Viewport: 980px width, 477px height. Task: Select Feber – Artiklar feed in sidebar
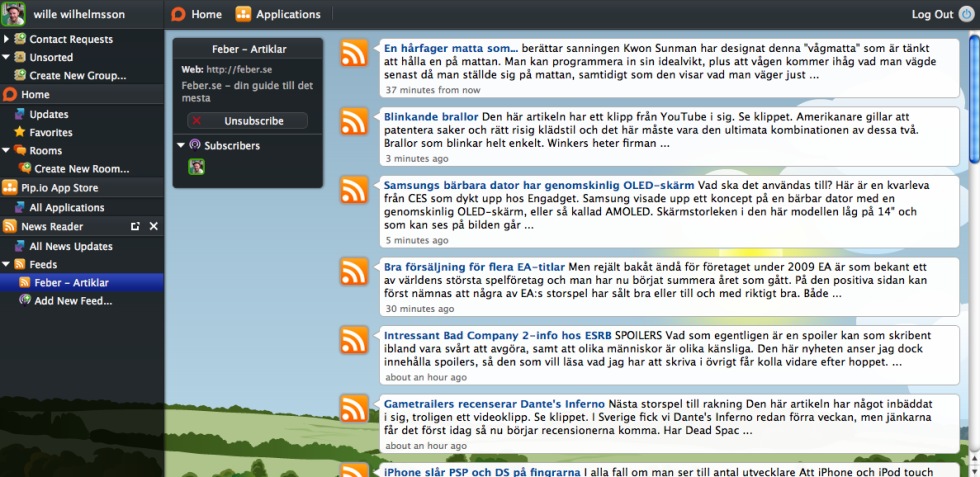[x=82, y=283]
